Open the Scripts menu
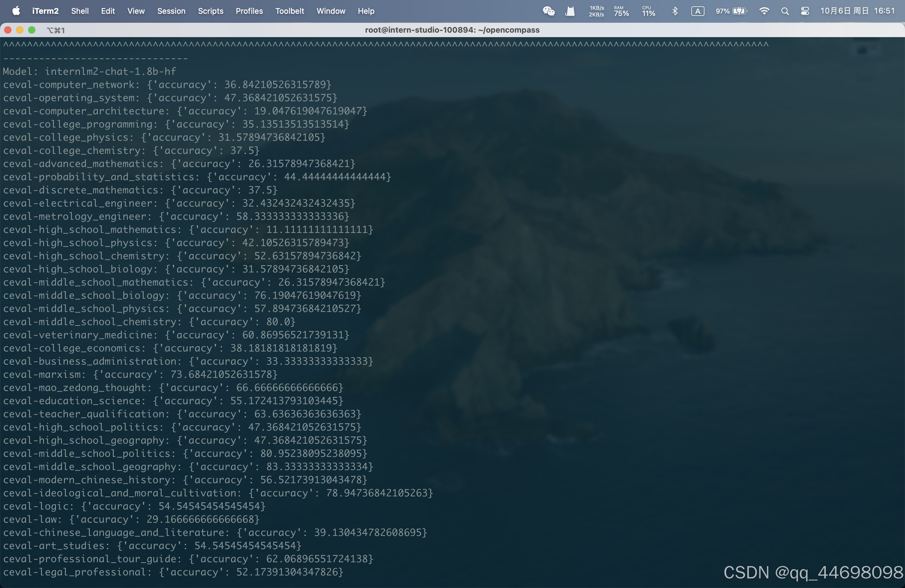The height and width of the screenshot is (588, 905). pyautogui.click(x=211, y=11)
